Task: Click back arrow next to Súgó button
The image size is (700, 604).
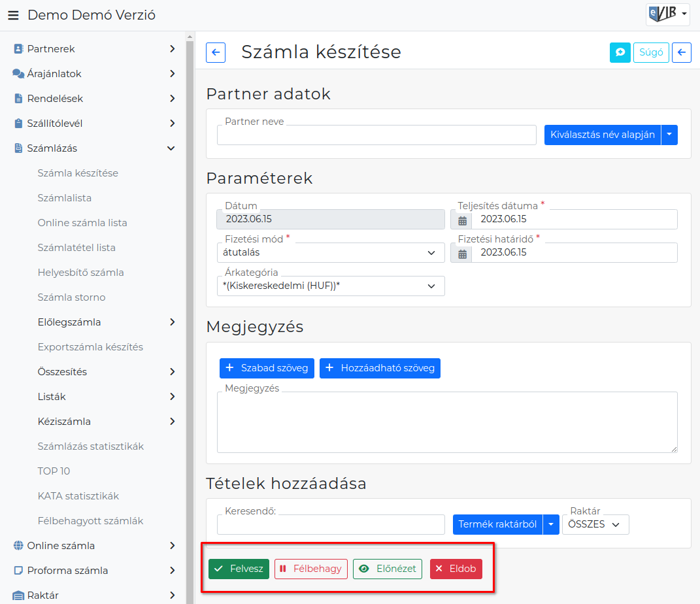Action: [682, 52]
